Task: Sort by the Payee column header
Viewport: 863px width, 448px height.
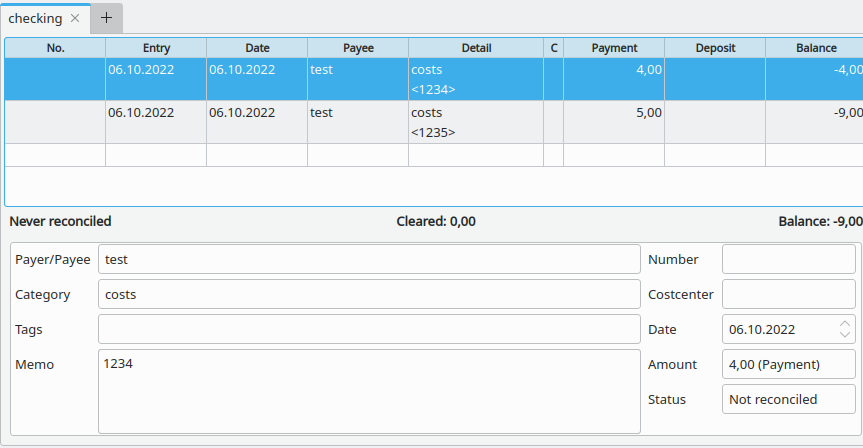Action: click(357, 48)
